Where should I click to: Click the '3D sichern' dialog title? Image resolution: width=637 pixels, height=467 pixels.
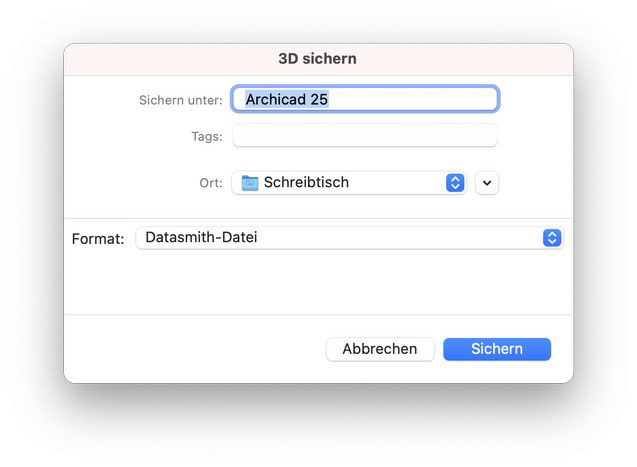point(317,59)
